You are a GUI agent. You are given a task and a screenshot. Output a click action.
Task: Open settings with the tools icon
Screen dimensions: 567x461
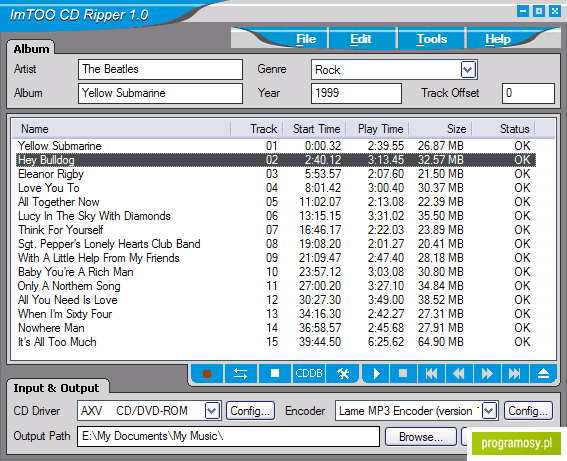(342, 373)
